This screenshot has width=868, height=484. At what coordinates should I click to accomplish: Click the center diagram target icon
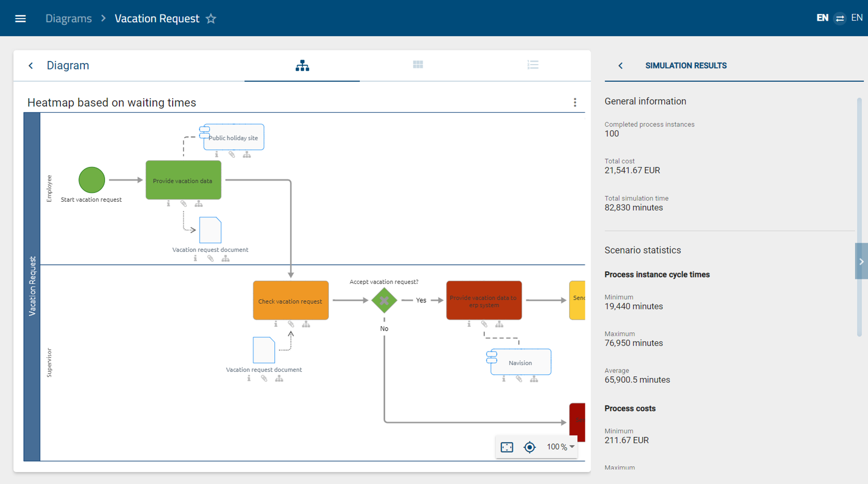(529, 447)
